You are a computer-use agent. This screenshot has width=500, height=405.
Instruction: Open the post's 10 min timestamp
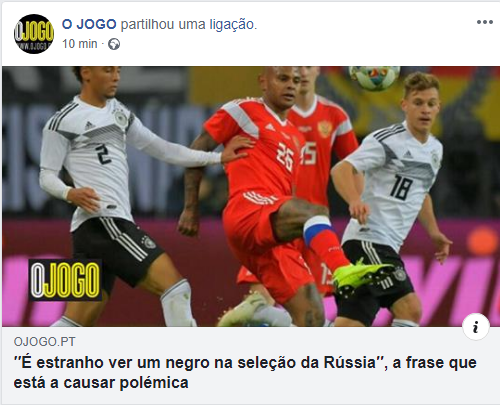click(x=80, y=44)
